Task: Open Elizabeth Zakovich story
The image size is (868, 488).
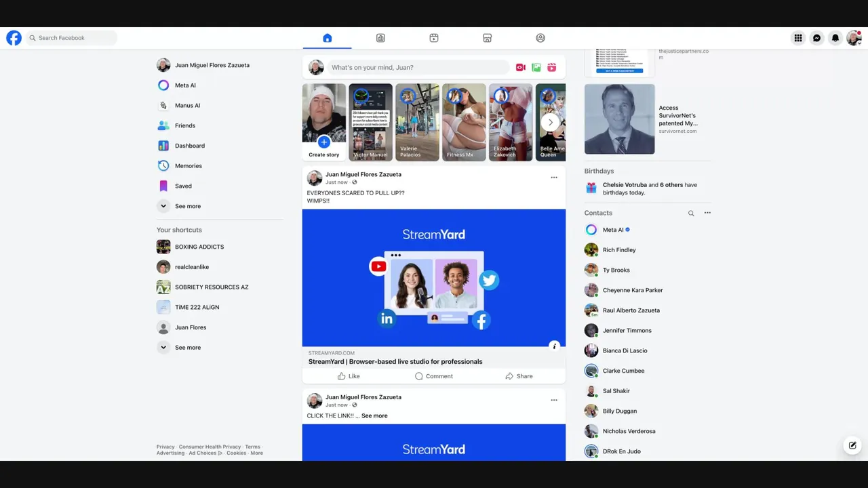Action: click(x=511, y=123)
